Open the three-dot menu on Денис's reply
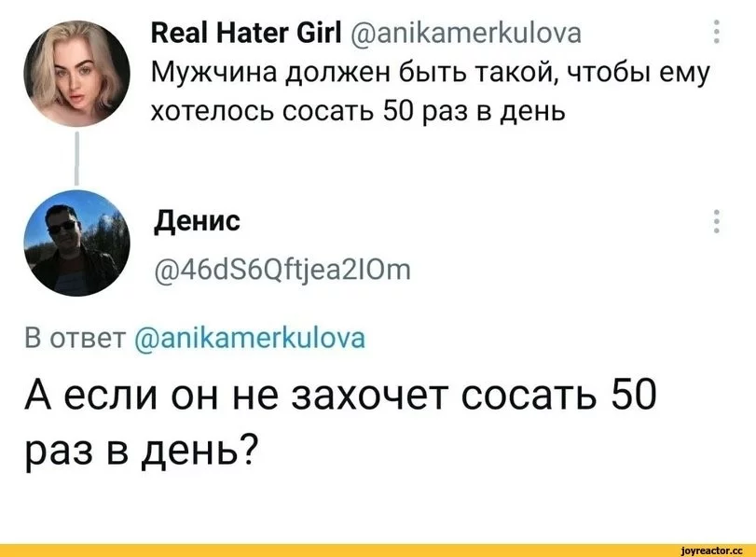This screenshot has height=557, width=756. 715,223
